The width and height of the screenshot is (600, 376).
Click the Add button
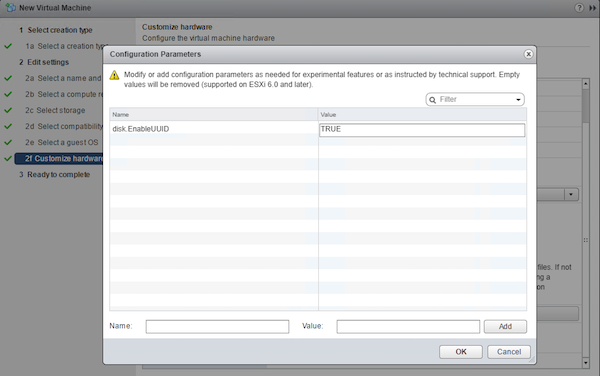[x=505, y=326]
